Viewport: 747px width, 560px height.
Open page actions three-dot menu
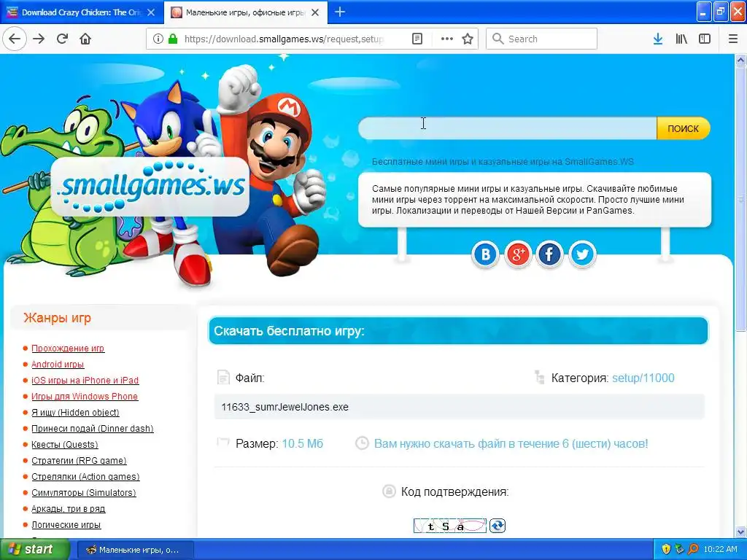point(447,39)
